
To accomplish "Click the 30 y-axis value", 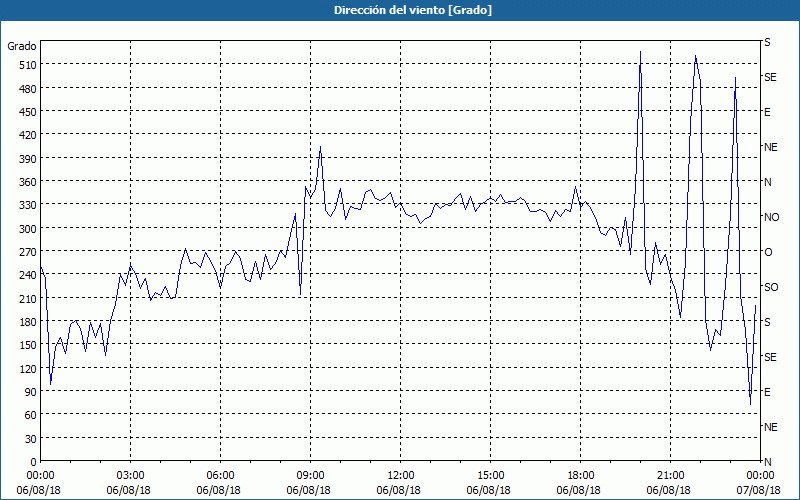I will pyautogui.click(x=31, y=439).
